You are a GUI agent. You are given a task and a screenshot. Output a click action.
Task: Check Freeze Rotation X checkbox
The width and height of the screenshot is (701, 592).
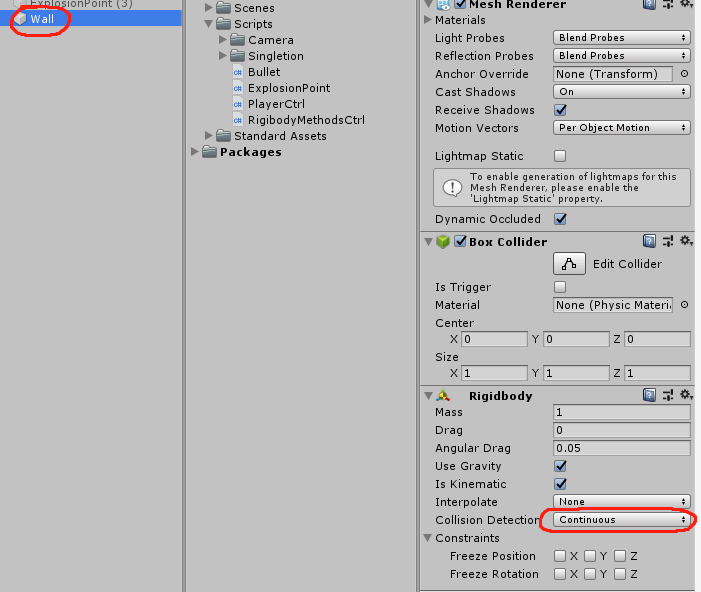(560, 574)
